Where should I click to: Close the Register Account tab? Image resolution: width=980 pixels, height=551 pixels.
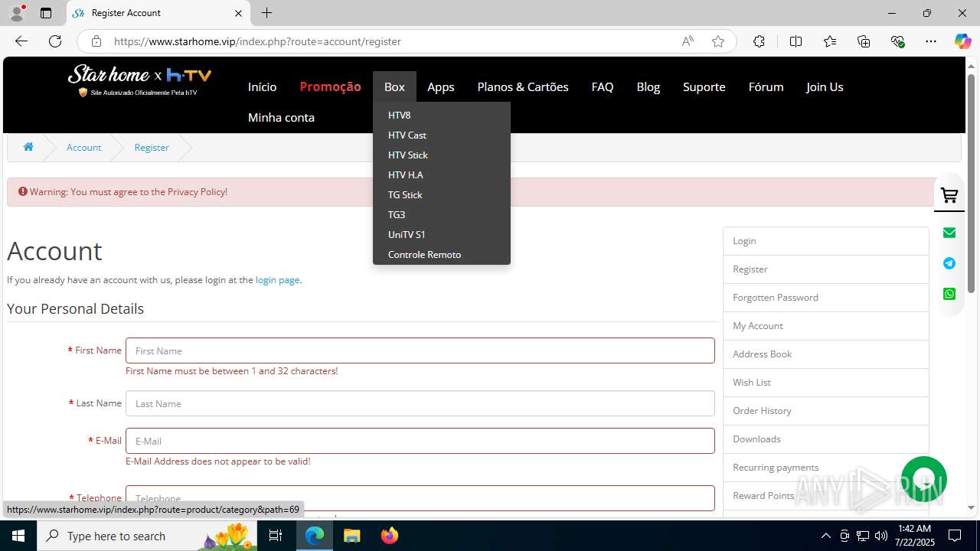point(238,13)
